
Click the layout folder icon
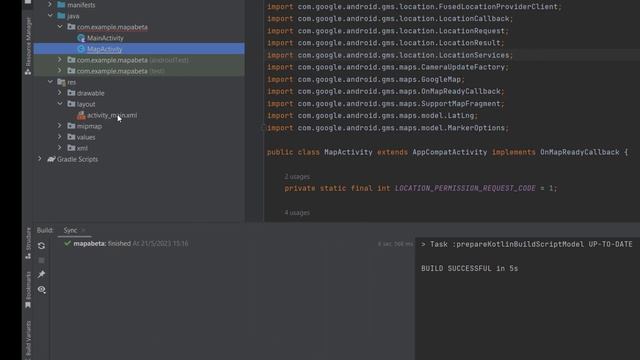(71, 104)
